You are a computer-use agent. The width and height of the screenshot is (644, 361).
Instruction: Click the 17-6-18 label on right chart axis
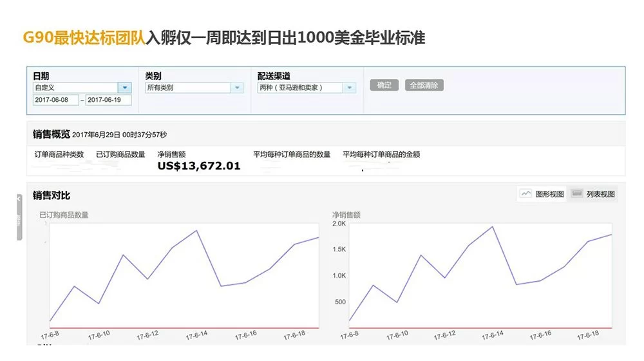589,335
